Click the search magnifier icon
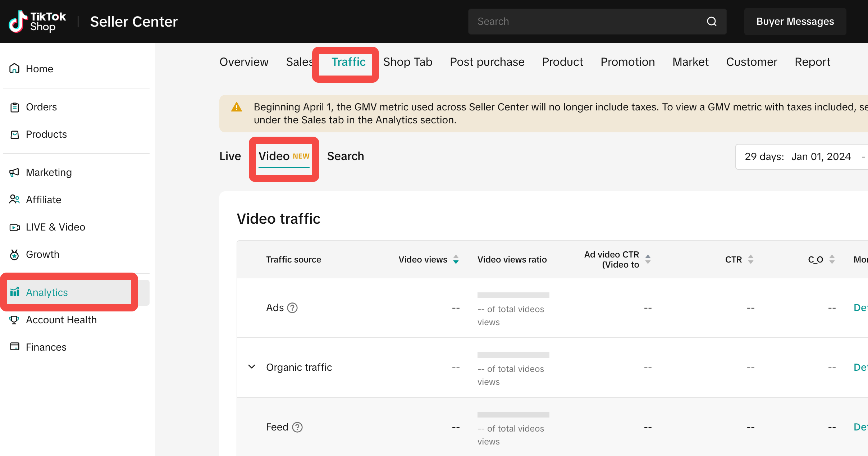Image resolution: width=868 pixels, height=456 pixels. pyautogui.click(x=712, y=22)
